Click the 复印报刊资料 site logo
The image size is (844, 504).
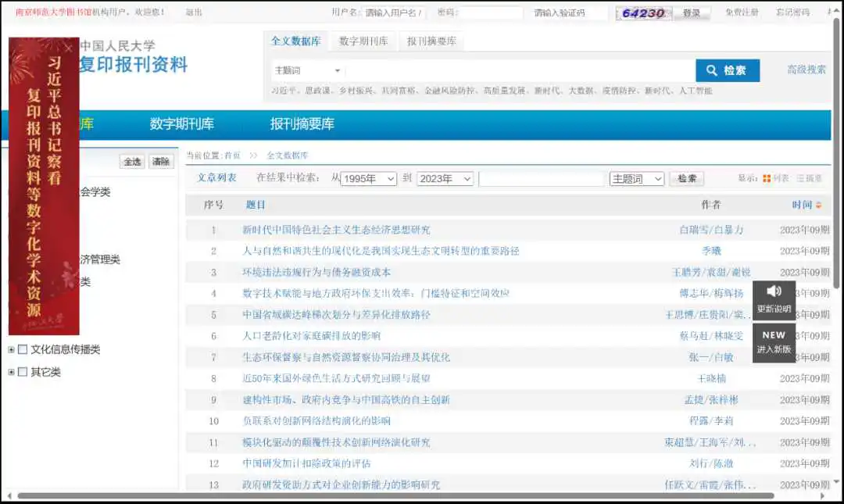(x=134, y=65)
